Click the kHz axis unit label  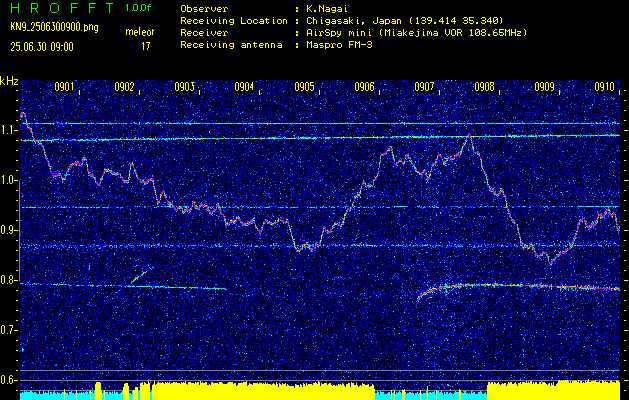click(x=9, y=81)
